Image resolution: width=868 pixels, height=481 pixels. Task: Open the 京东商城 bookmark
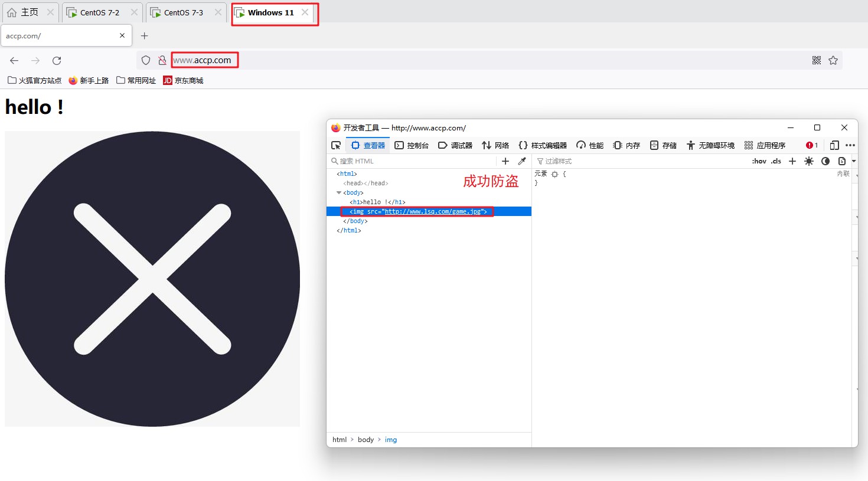(183, 80)
